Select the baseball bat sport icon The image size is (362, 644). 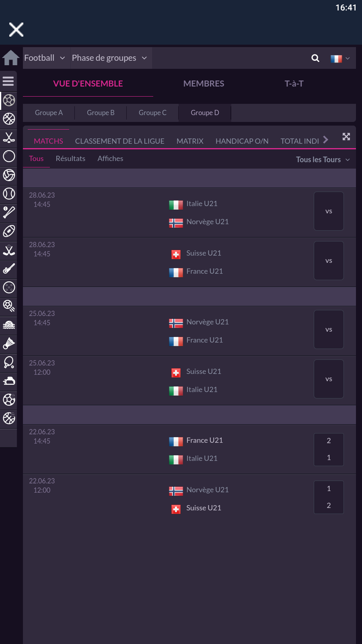pyautogui.click(x=9, y=212)
